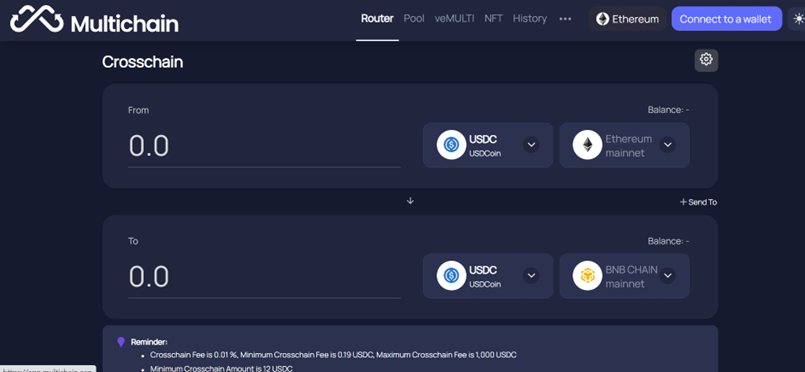This screenshot has height=372, width=805.
Task: Click Ethereum icon in header network button
Action: 602,19
